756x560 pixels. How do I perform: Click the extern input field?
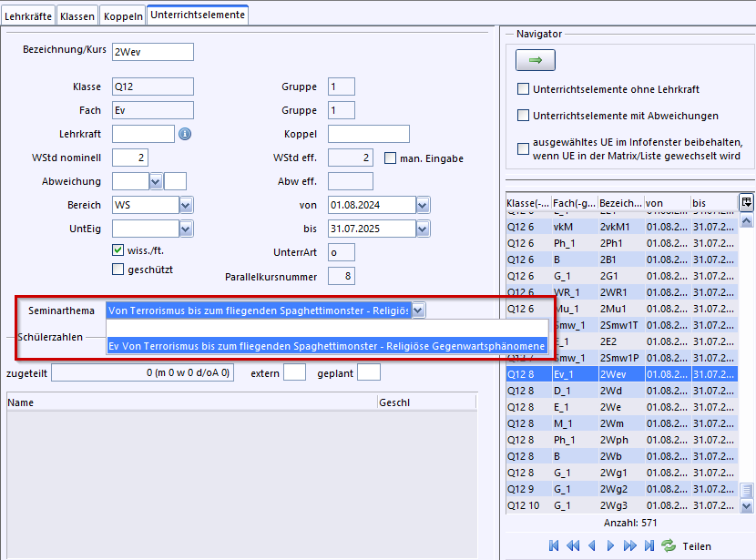[294, 372]
